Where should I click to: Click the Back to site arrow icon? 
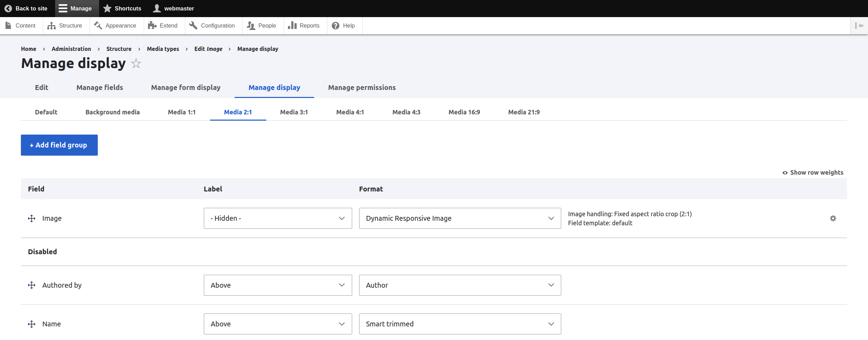pos(8,8)
